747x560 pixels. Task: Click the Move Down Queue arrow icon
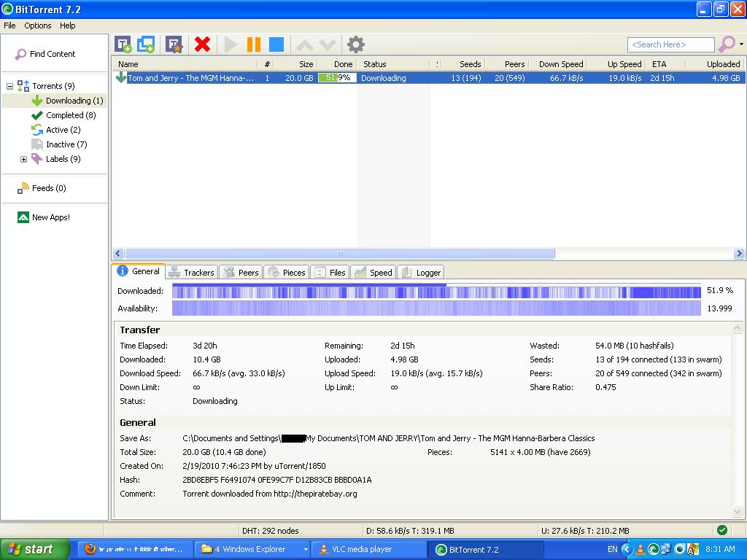328,45
